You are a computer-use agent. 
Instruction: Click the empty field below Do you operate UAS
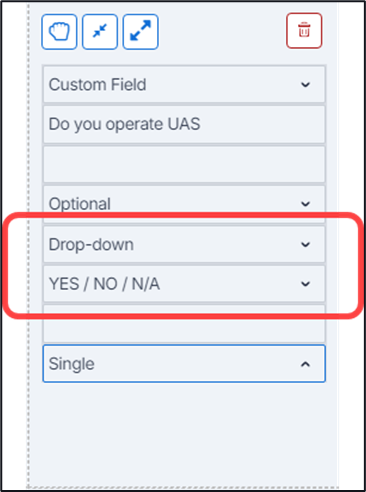pyautogui.click(x=184, y=164)
